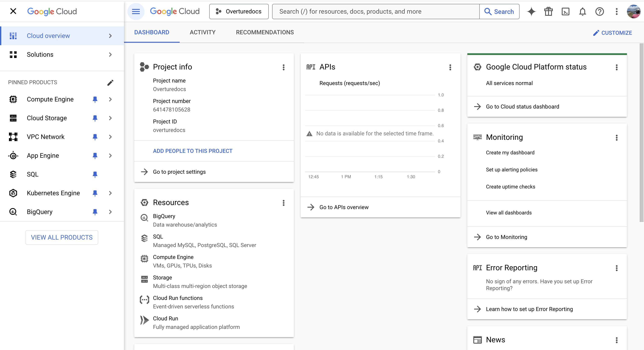Edit pinned products with pencil icon

pos(110,82)
